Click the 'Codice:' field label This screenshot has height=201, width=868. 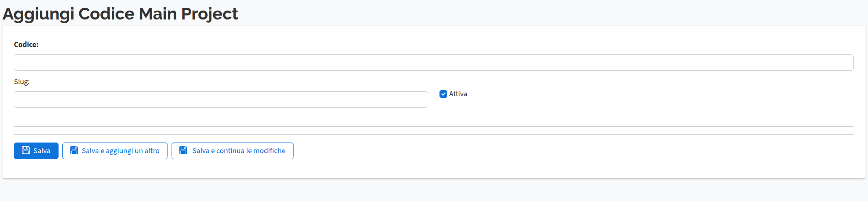(26, 45)
